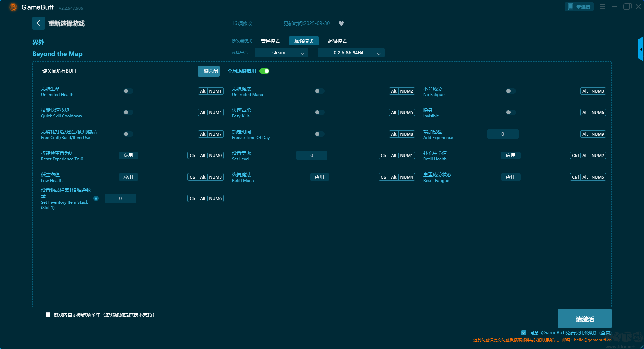Turn off the global hotkey toggle
The height and width of the screenshot is (349, 644).
(264, 71)
